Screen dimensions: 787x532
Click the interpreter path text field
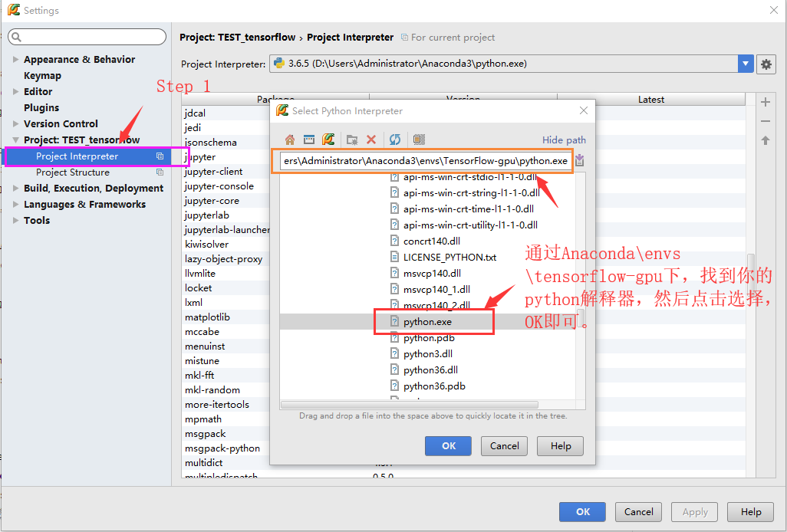(426, 161)
